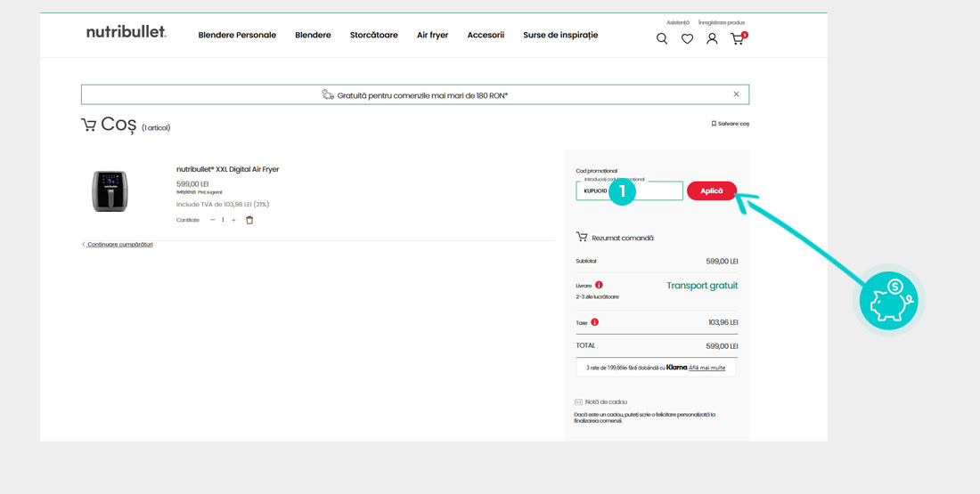Open the shopping cart icon in header
Viewport: 980px width, 494px height.
(739, 38)
